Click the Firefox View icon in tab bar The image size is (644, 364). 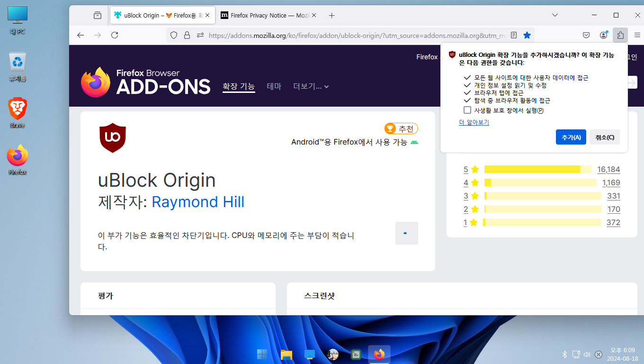98,15
